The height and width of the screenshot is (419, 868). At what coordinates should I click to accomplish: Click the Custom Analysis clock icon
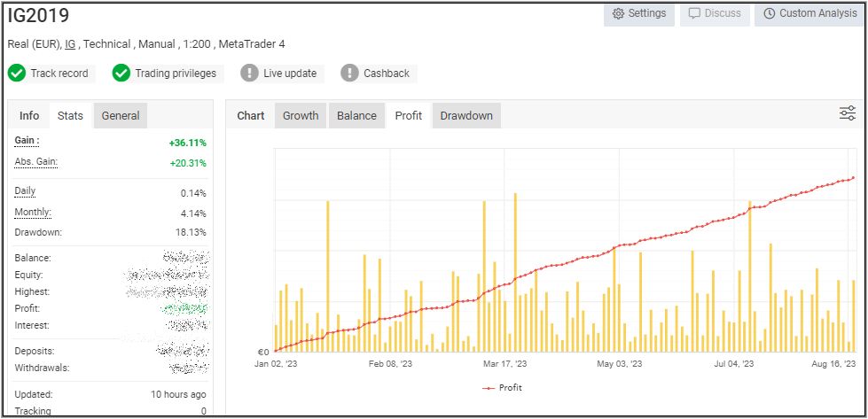point(769,13)
